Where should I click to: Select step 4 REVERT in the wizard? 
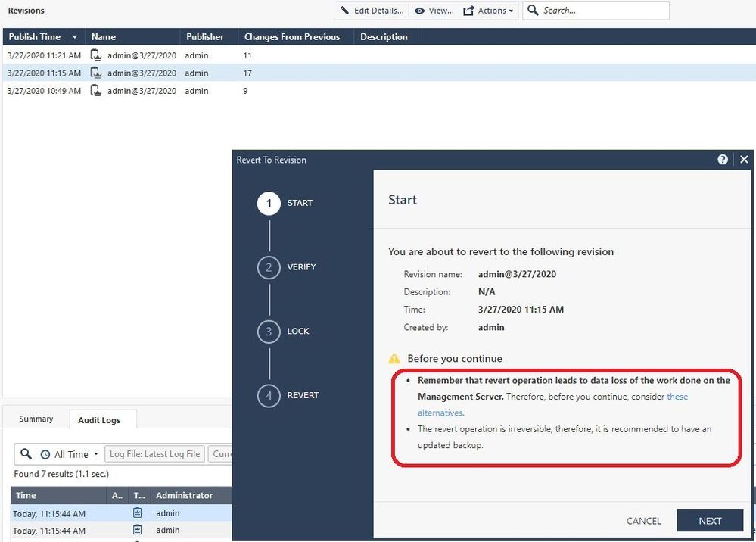point(288,395)
